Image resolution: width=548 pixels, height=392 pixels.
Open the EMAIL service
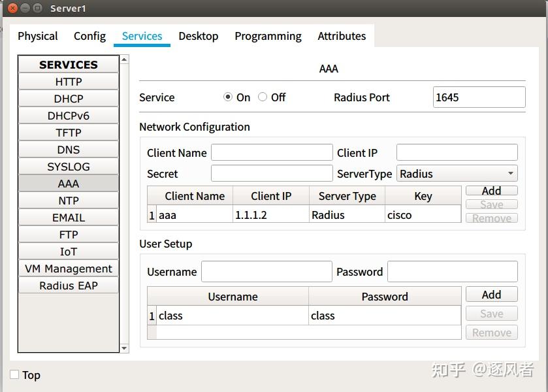69,218
